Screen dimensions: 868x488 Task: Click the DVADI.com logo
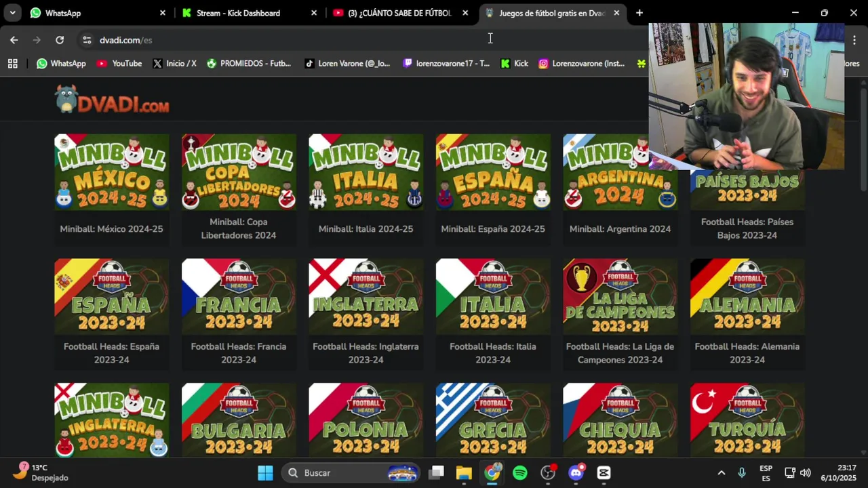112,100
